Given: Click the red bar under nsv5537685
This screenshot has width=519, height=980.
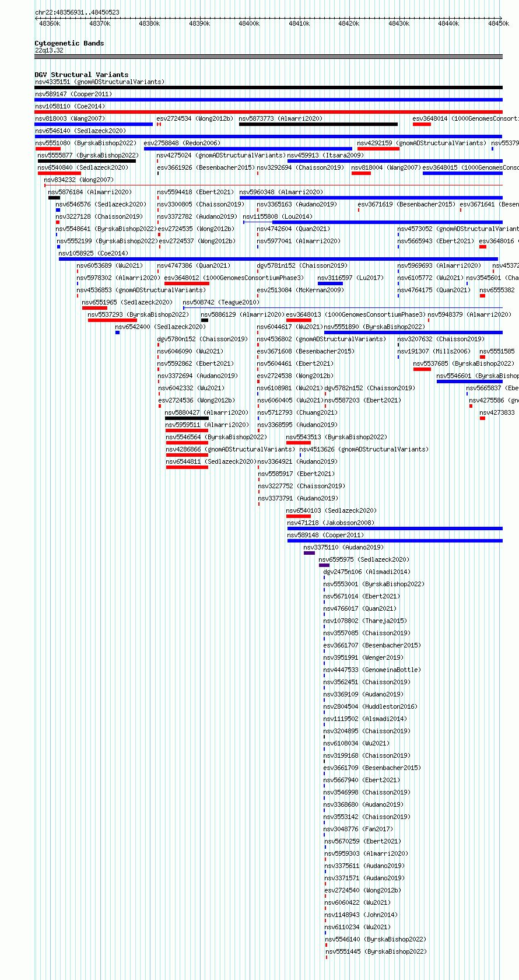Looking at the screenshot, I should pyautogui.click(x=422, y=369).
